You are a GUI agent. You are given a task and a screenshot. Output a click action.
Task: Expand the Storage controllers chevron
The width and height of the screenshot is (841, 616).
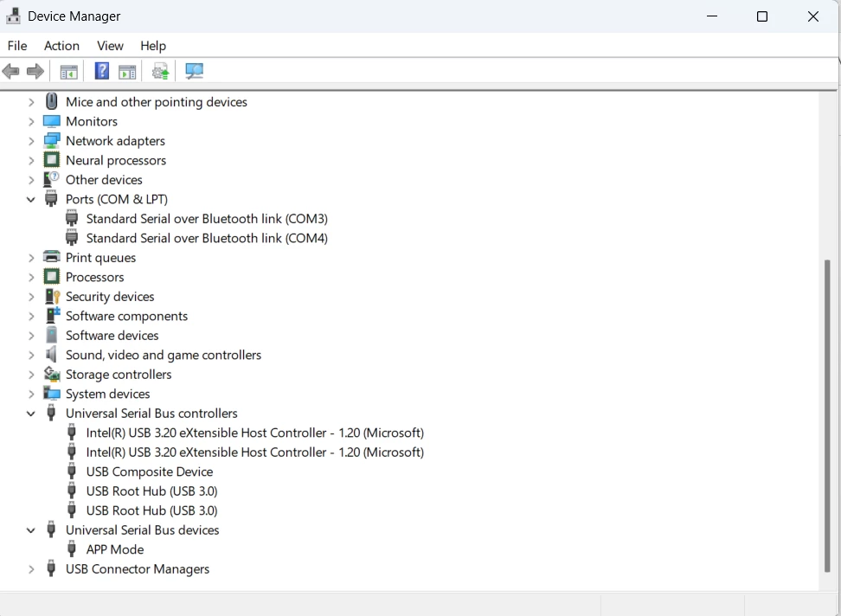click(31, 375)
